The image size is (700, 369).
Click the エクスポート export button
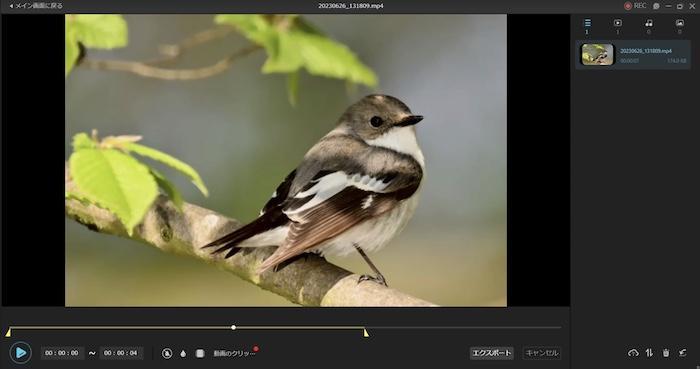[x=492, y=353]
